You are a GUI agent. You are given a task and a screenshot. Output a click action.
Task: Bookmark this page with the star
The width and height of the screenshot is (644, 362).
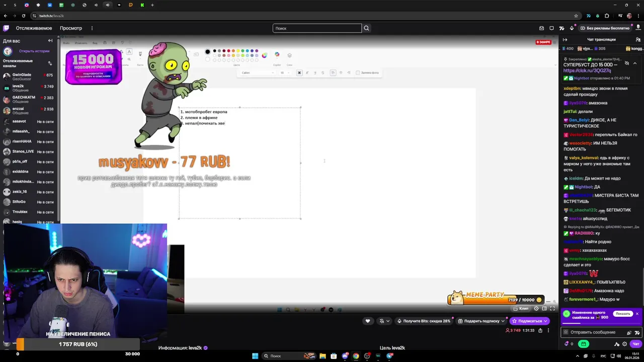coord(576,16)
